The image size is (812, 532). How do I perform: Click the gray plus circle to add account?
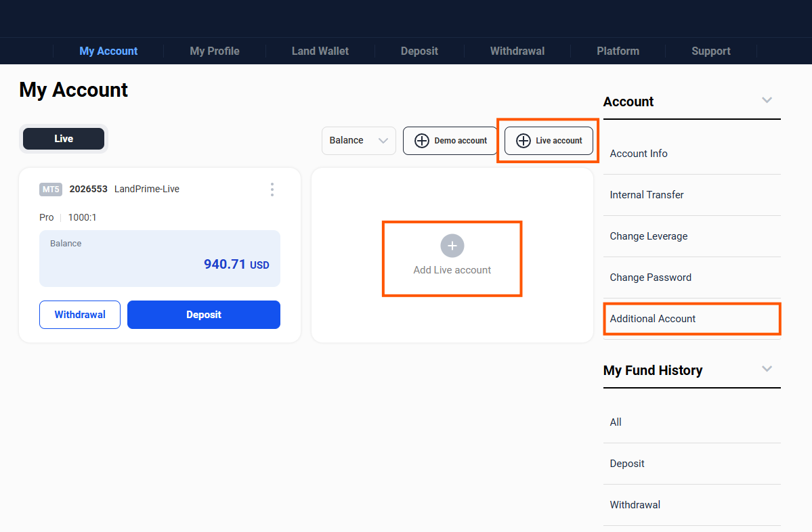pos(452,246)
